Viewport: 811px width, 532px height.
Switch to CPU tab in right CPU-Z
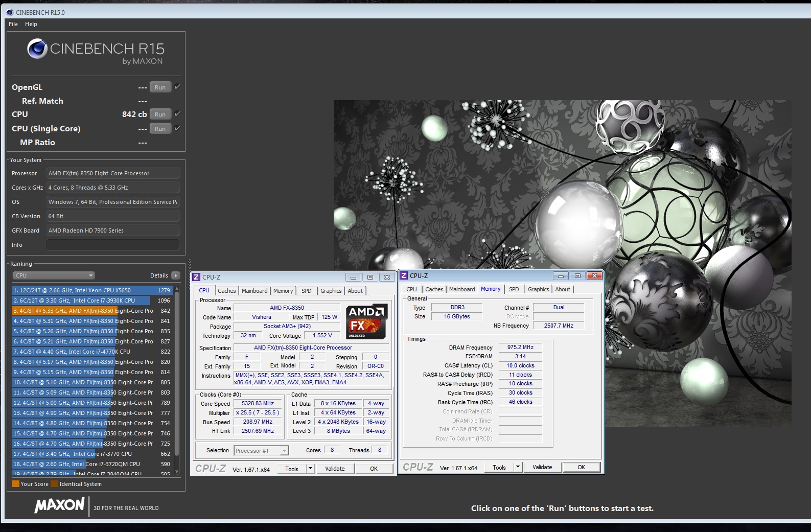(411, 289)
